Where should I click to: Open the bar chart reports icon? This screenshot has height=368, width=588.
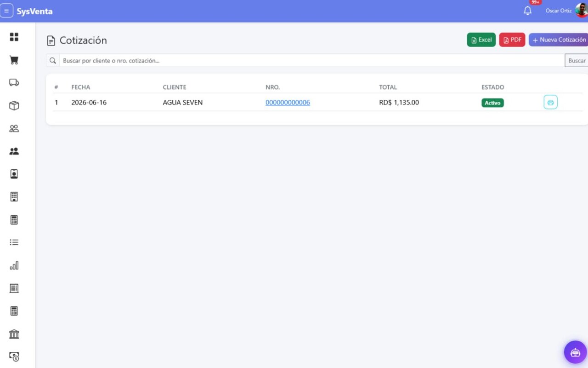[x=14, y=265]
